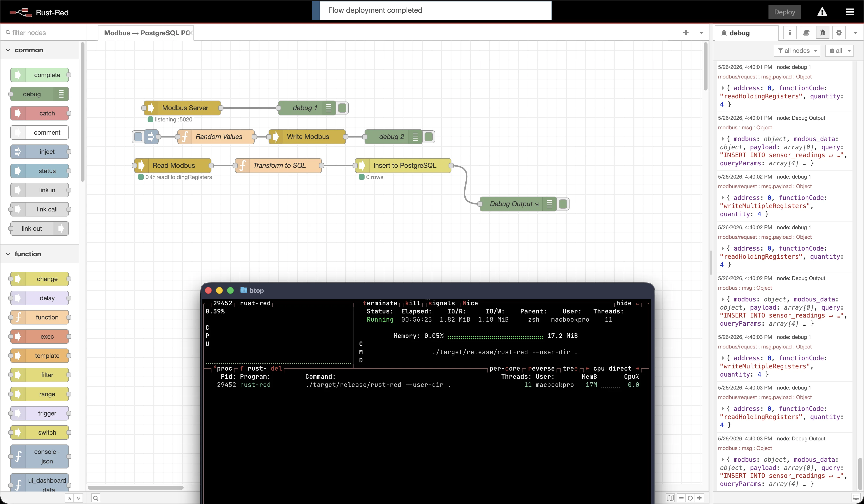Select the Transform to SQL node
The image size is (864, 504).
click(x=278, y=165)
